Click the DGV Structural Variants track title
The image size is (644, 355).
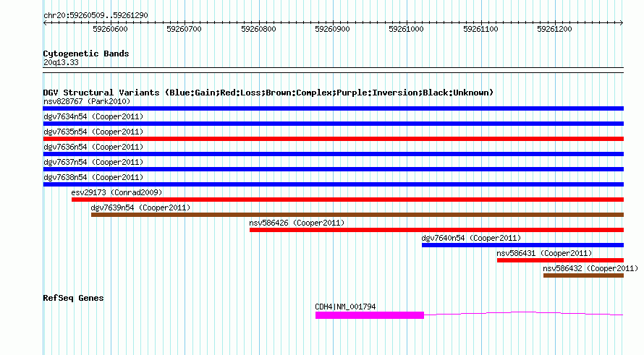268,93
